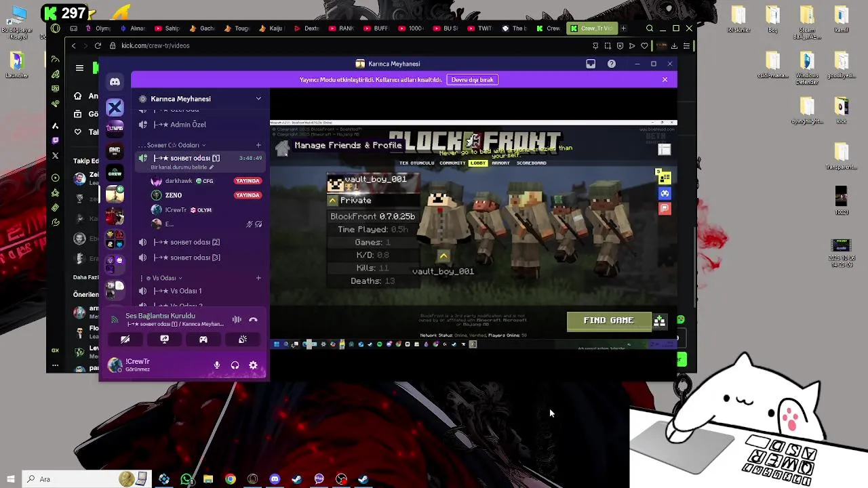Select ARMORY tab in BlockFront menu
Viewport: 868px width, 488px height.
(500, 163)
